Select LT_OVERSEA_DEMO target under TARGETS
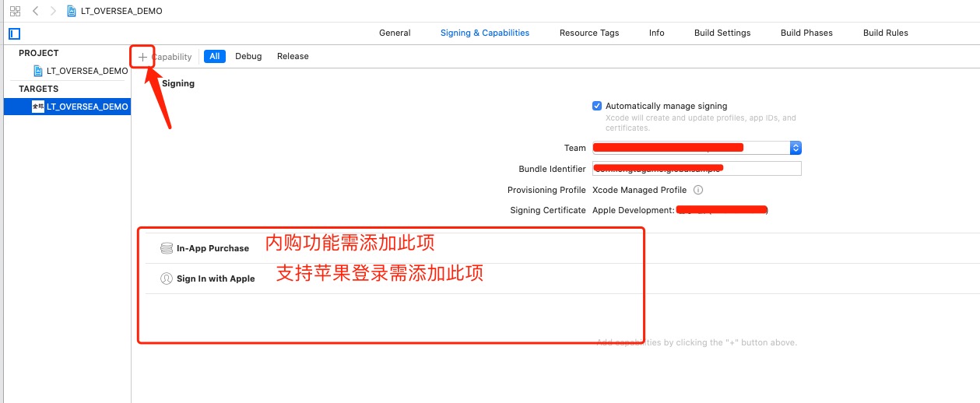This screenshot has height=403, width=980. (x=86, y=107)
